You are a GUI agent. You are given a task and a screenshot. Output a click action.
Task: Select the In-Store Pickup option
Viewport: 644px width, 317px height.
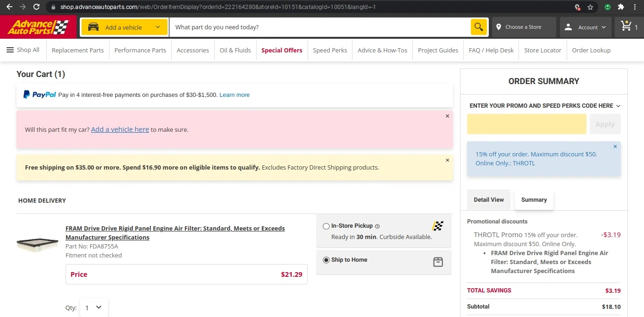326,226
